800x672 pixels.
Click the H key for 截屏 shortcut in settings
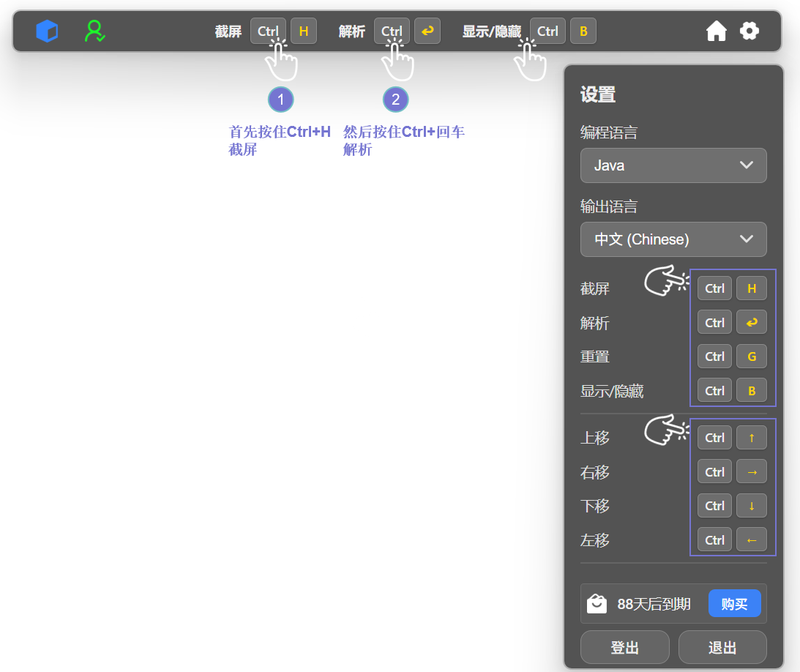coord(752,288)
